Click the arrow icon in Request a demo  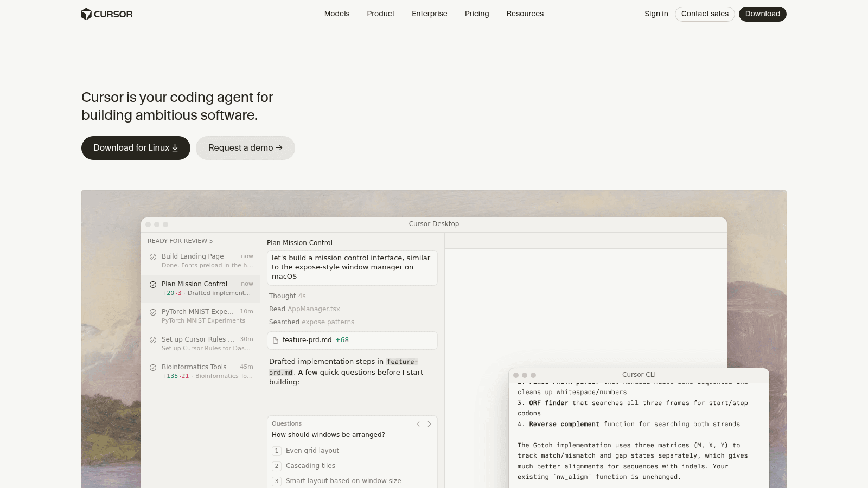pos(279,148)
